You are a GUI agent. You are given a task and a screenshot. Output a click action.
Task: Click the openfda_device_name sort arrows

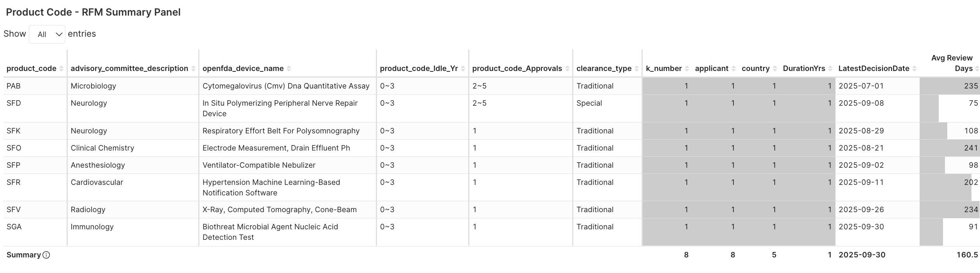coord(289,69)
